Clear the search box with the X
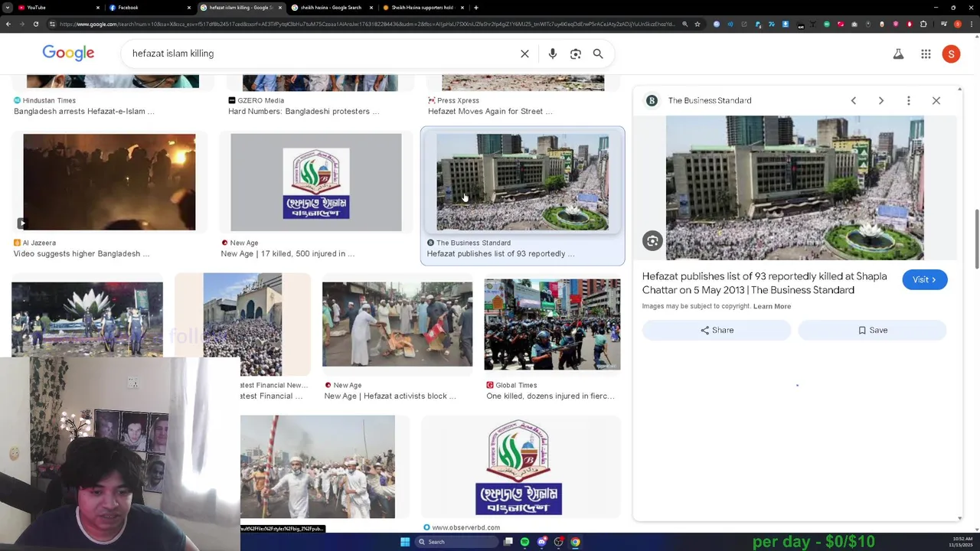The image size is (980, 551). (524, 54)
